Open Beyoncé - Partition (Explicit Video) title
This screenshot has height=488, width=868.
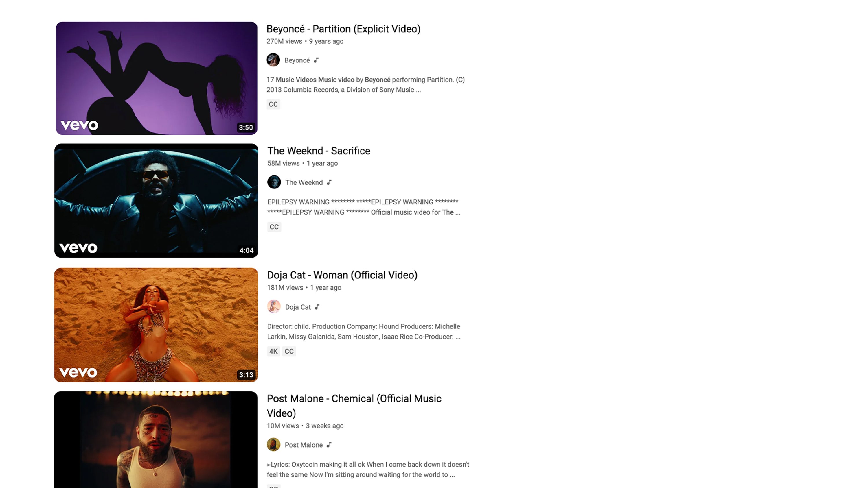click(343, 29)
